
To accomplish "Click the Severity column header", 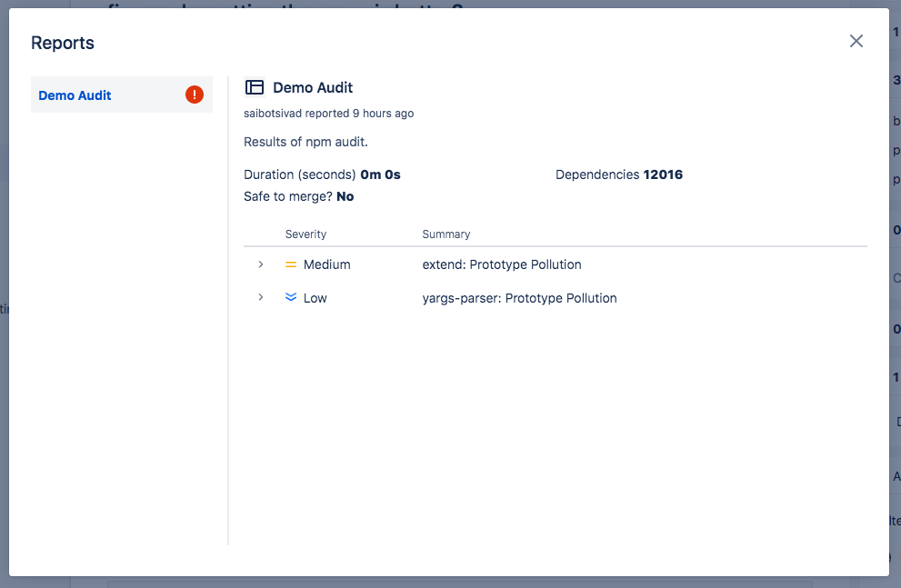I will 305,234.
